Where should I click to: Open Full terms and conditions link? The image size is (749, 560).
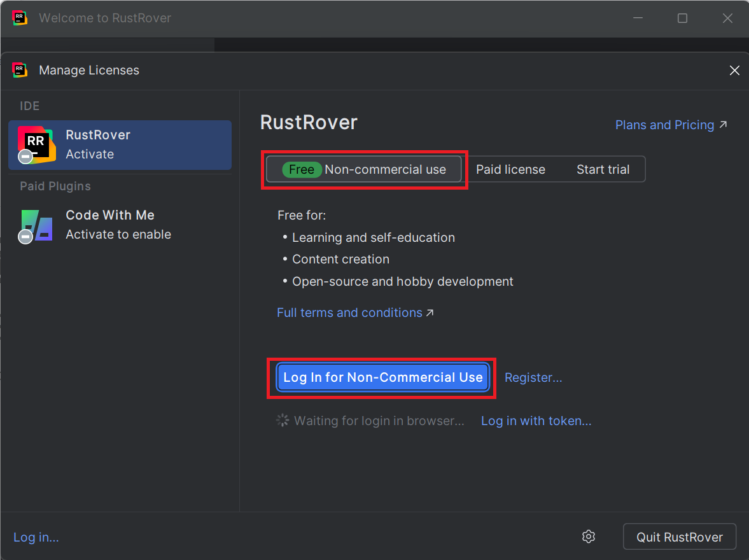pyautogui.click(x=355, y=312)
